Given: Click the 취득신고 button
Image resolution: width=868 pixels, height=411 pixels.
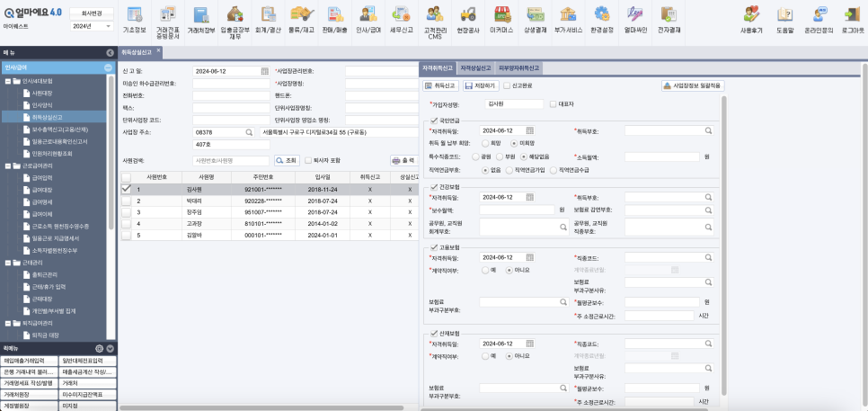Looking at the screenshot, I should 440,85.
